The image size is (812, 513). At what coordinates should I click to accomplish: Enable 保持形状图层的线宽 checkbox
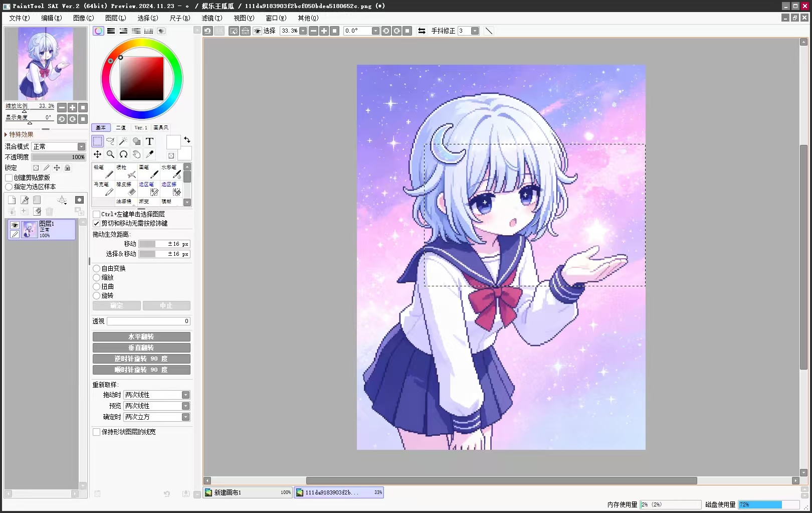click(x=97, y=432)
